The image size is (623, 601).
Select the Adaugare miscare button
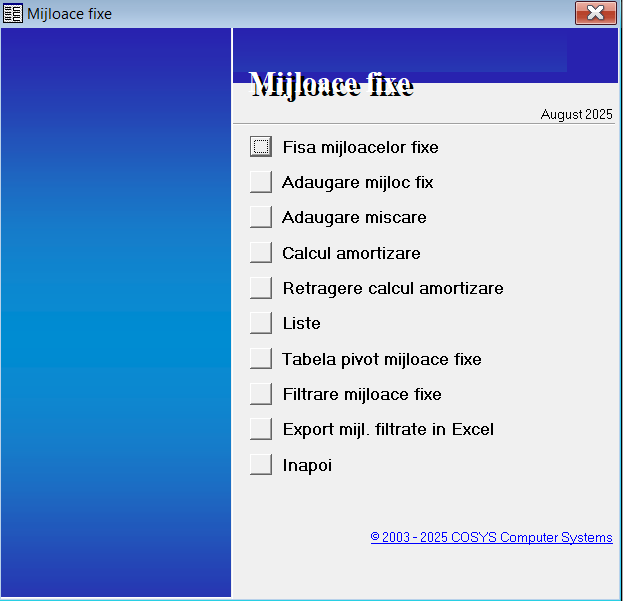pos(261,217)
